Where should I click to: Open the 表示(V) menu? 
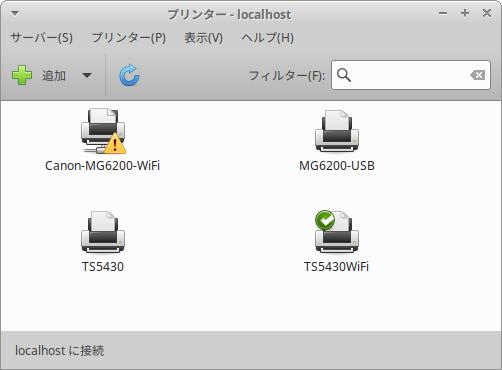tap(203, 38)
